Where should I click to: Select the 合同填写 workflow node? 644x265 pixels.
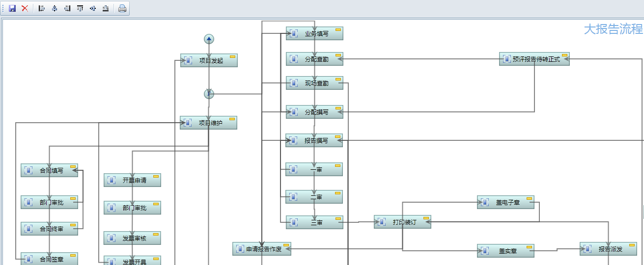click(x=50, y=171)
